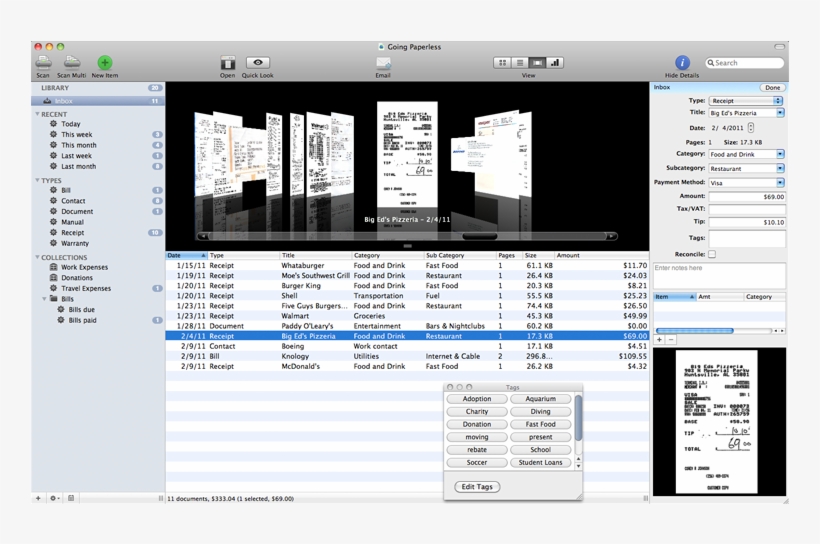Click the Scan toolbar icon
Screen dimensions: 820x544
pos(43,63)
